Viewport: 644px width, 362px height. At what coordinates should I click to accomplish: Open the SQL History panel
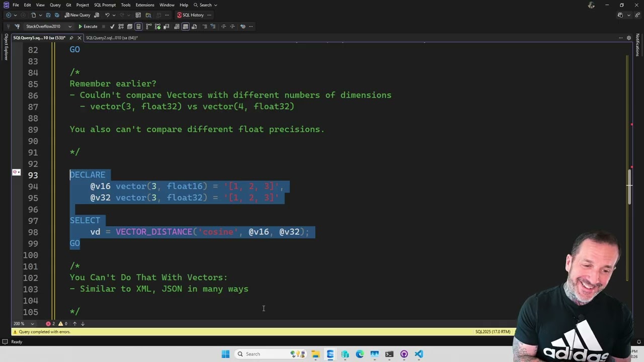click(190, 15)
